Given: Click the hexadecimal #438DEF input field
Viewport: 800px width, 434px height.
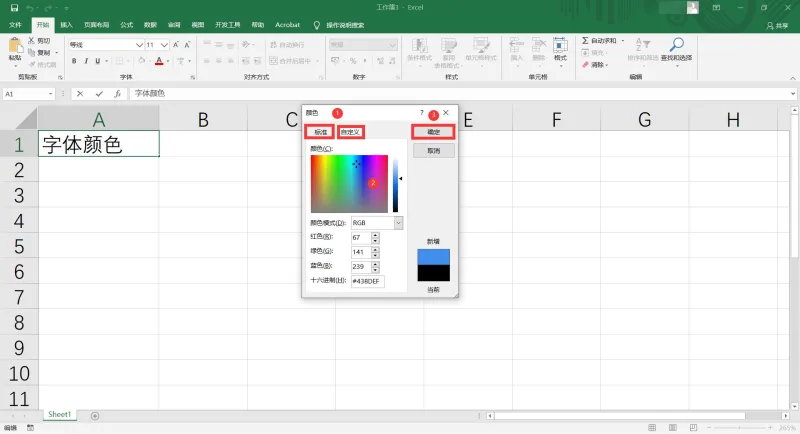Looking at the screenshot, I should point(367,281).
